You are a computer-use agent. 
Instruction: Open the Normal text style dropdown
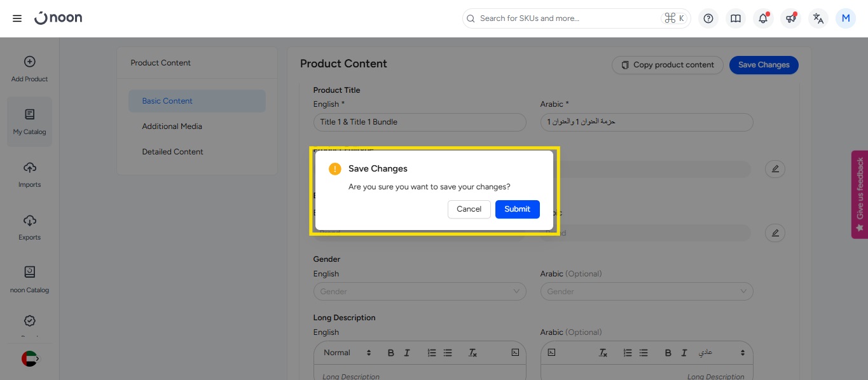[x=347, y=353]
